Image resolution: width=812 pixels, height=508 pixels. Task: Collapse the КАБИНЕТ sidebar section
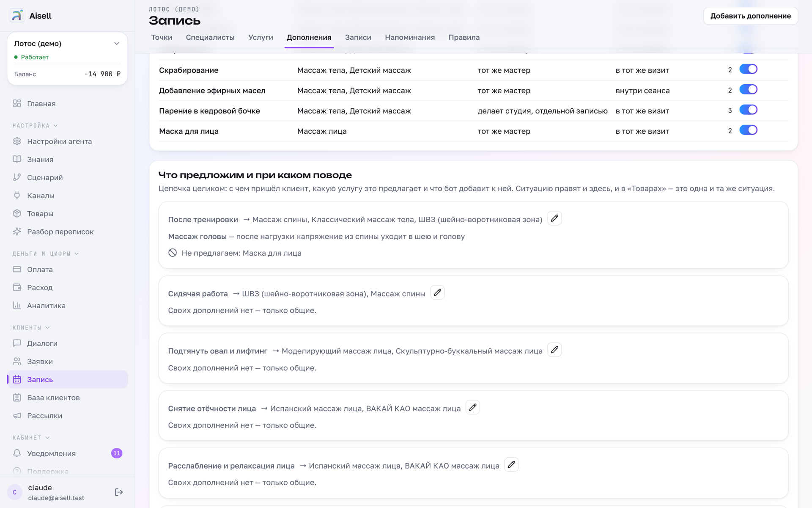coord(31,438)
